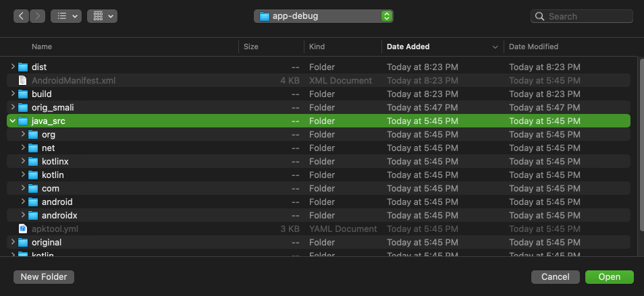Select the 'build' row name

[x=41, y=94]
